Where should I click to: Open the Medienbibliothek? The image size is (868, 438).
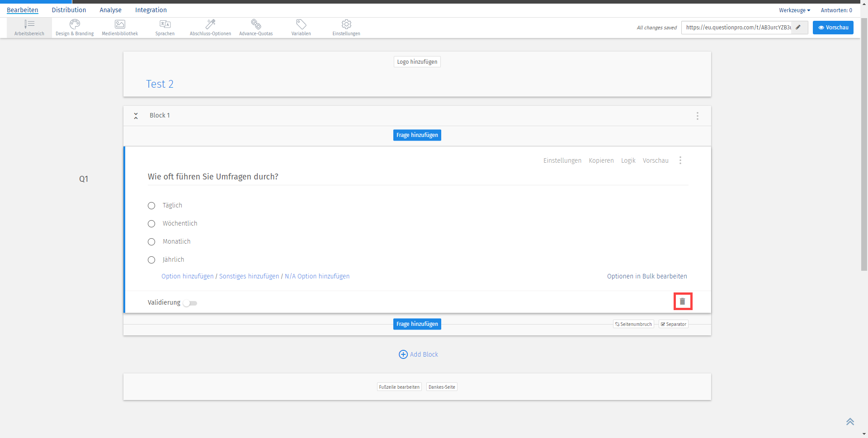(119, 27)
